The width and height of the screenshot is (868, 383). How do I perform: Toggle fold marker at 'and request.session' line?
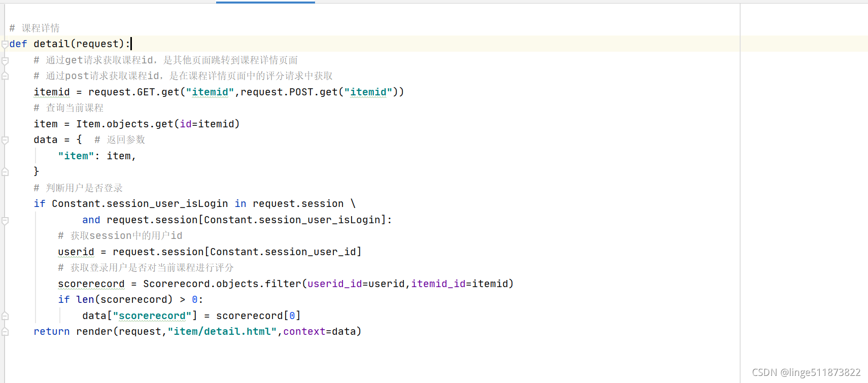click(5, 220)
